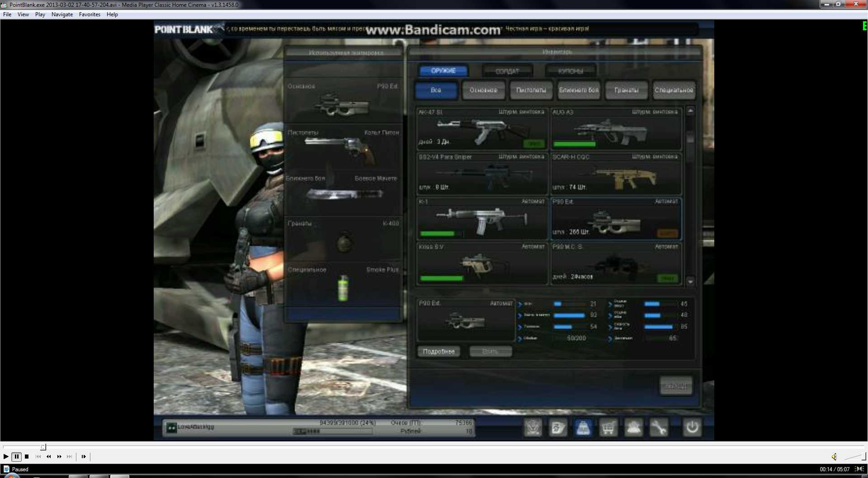Image resolution: width=868 pixels, height=478 pixels.
Task: Click the audio channels icon beside the timer
Action: click(x=859, y=469)
